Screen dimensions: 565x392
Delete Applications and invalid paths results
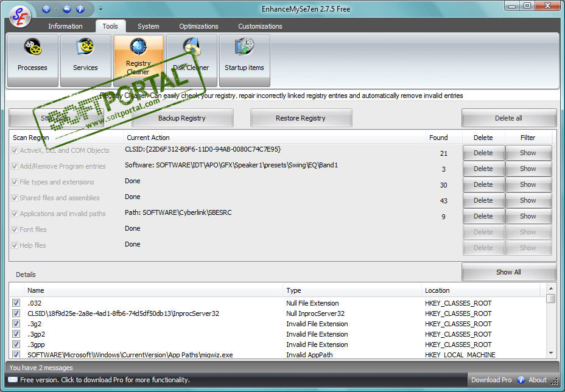click(x=483, y=216)
